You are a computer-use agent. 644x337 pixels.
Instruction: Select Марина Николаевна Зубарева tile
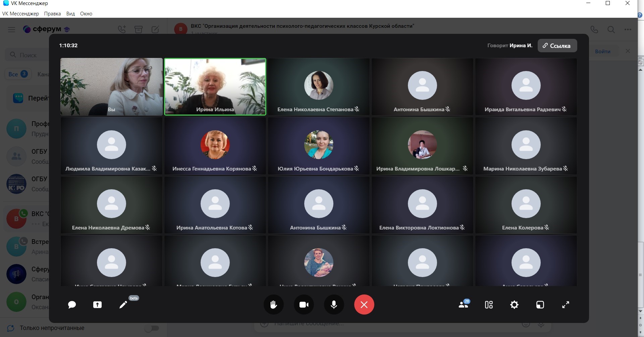[526, 146]
